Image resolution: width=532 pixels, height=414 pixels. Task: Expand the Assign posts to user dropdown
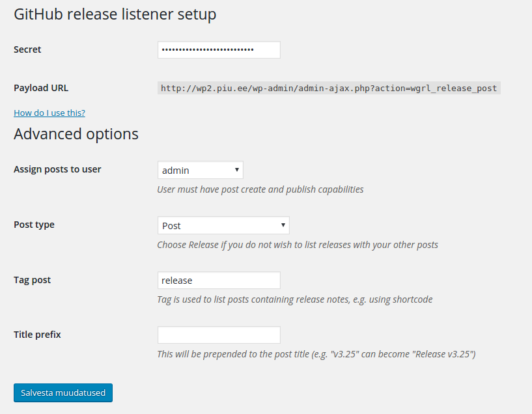coord(201,170)
